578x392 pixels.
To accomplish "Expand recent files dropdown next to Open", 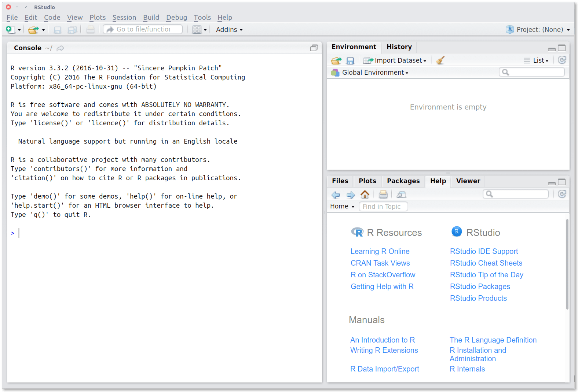I will click(x=43, y=30).
